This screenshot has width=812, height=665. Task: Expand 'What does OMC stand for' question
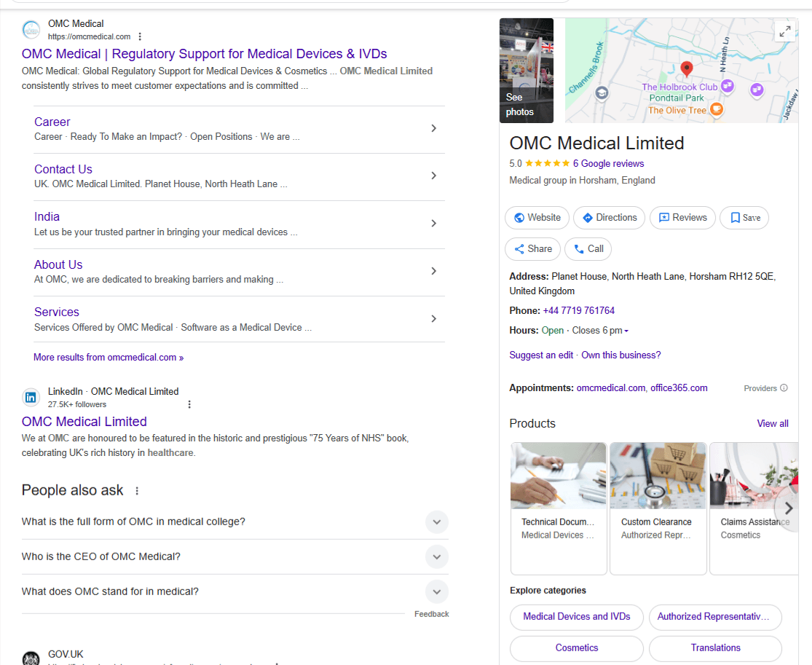click(x=437, y=592)
